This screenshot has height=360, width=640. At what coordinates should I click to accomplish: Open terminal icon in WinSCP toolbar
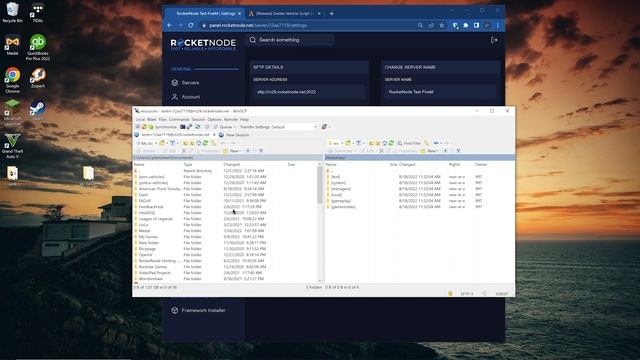pyautogui.click(x=183, y=127)
